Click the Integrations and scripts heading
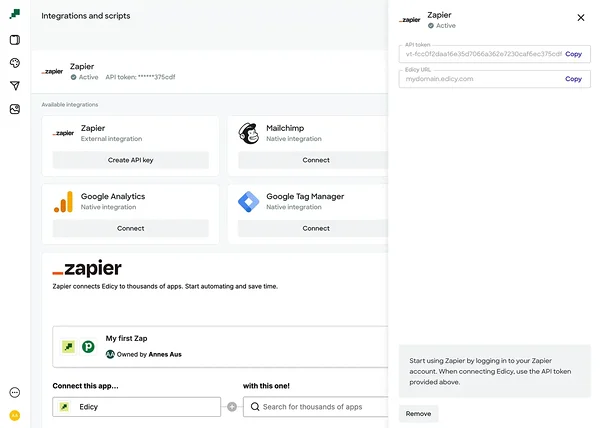Viewport: 600px width, 428px height. tap(86, 16)
